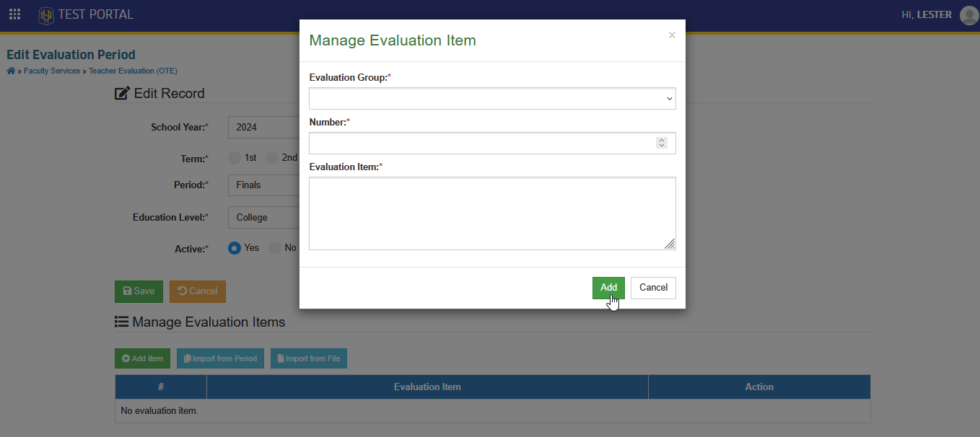Open Teacher Evaluation (OTE) breadcrumb link
This screenshot has width=980, height=437.
pyautogui.click(x=133, y=71)
